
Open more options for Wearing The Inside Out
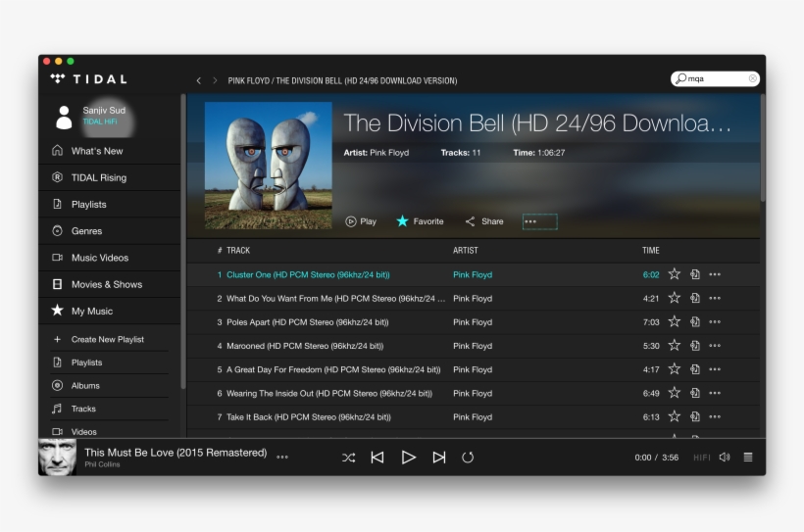(715, 393)
